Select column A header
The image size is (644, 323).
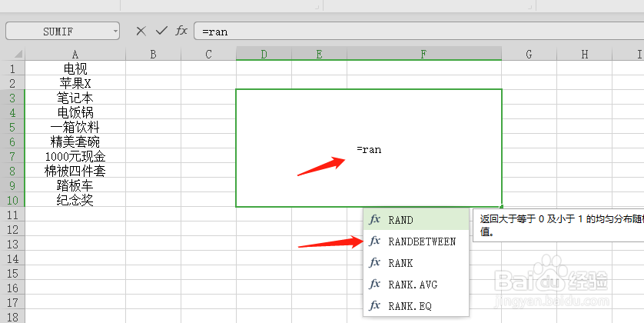pos(75,54)
